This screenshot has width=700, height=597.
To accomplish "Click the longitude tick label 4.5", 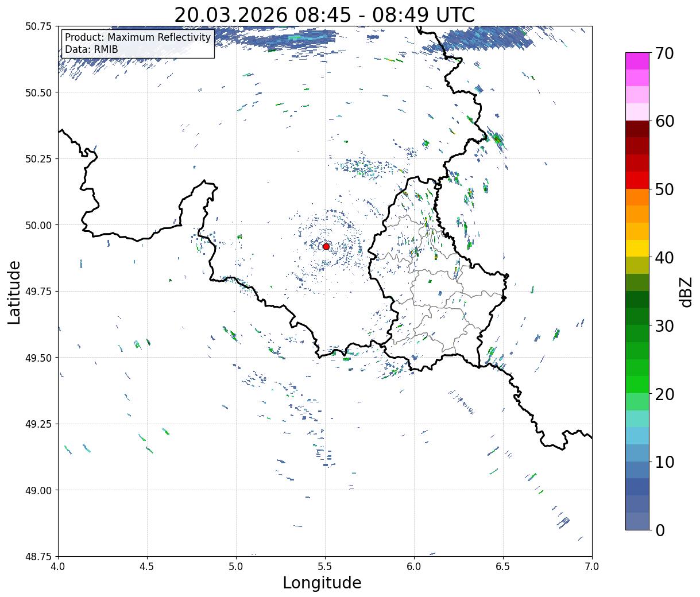I will click(147, 567).
